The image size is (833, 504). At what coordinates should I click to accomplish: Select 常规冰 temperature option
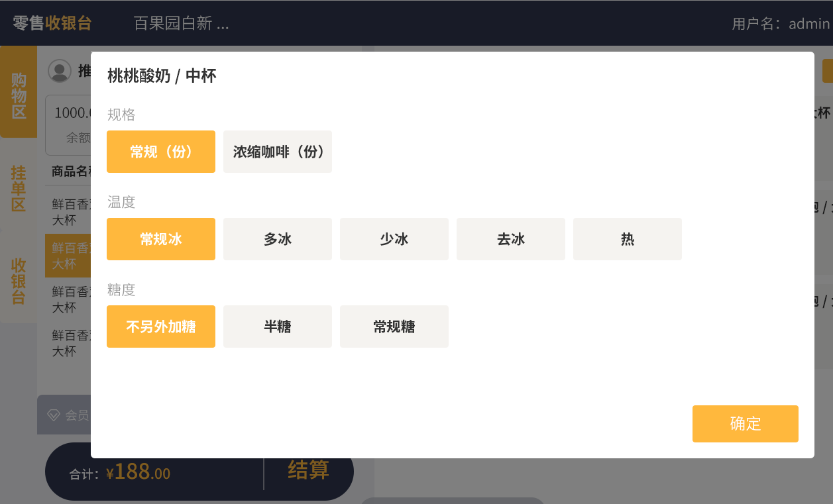161,239
